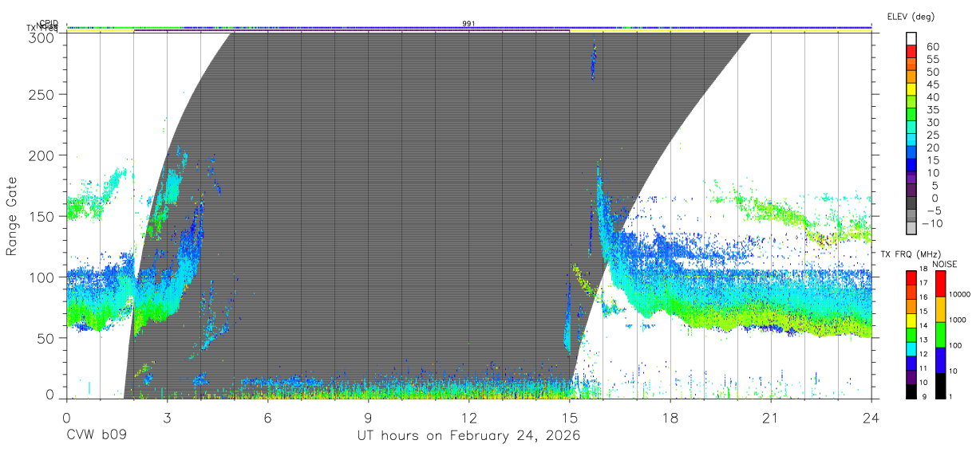The width and height of the screenshot is (980, 452).
Task: Click the "60" label on ELEV colorbar
Action: coord(932,47)
